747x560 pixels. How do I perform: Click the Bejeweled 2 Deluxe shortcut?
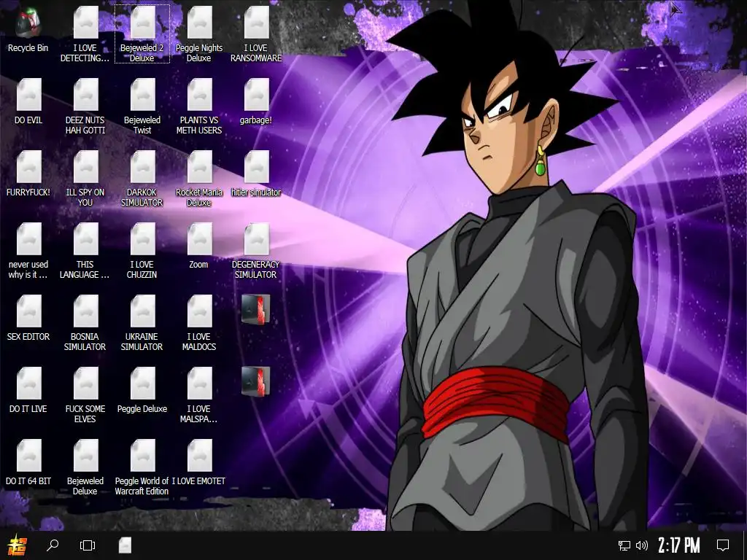coord(142,34)
